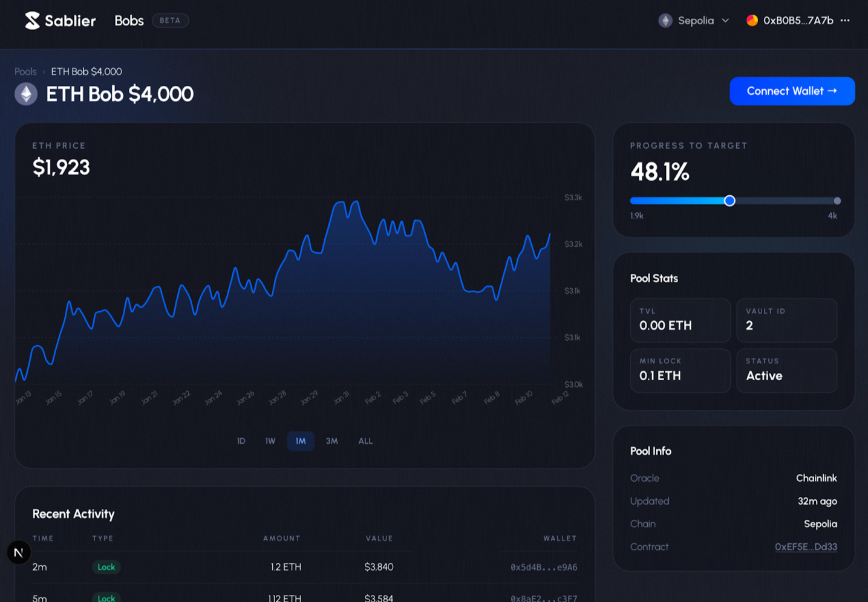This screenshot has width=868, height=602.
Task: Open the three-dots wallet menu
Action: click(x=845, y=21)
